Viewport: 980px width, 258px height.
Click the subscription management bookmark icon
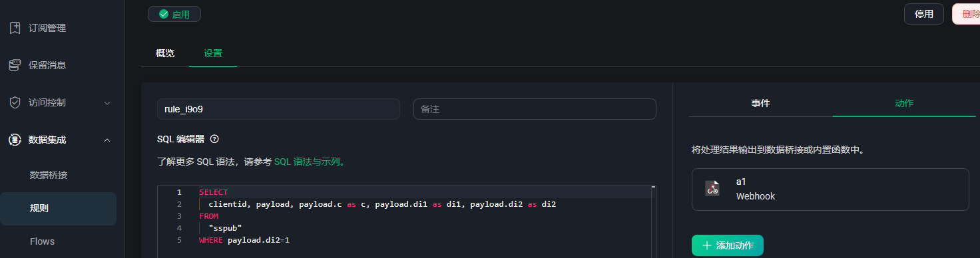coord(15,28)
